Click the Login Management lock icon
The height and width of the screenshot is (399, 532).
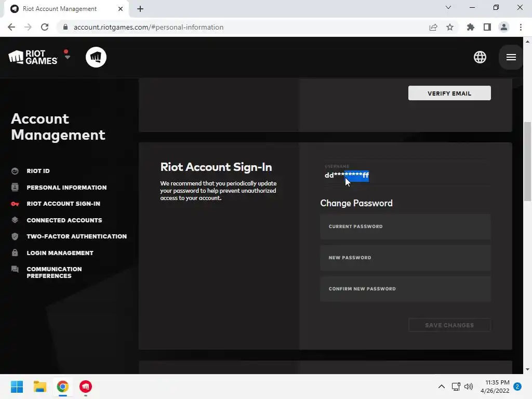[x=15, y=252]
